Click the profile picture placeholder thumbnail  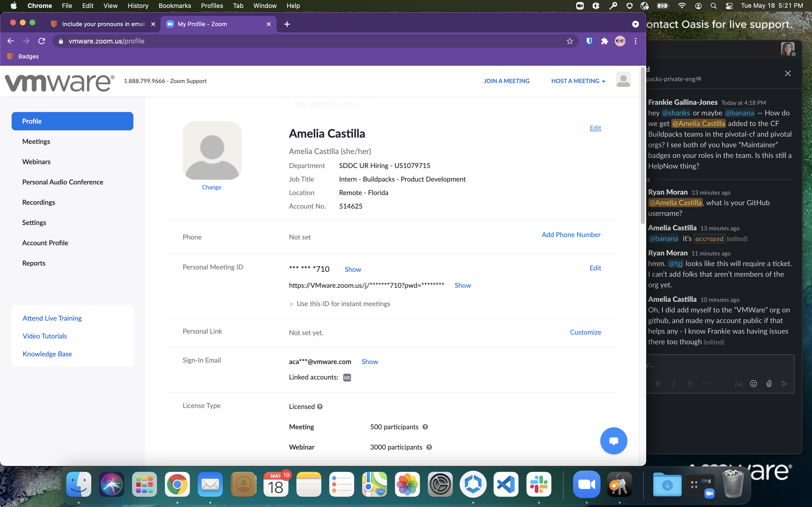212,151
